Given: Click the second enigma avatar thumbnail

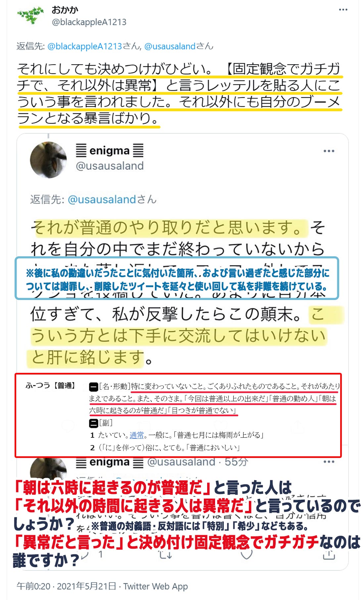Looking at the screenshot, I should pos(48,468).
